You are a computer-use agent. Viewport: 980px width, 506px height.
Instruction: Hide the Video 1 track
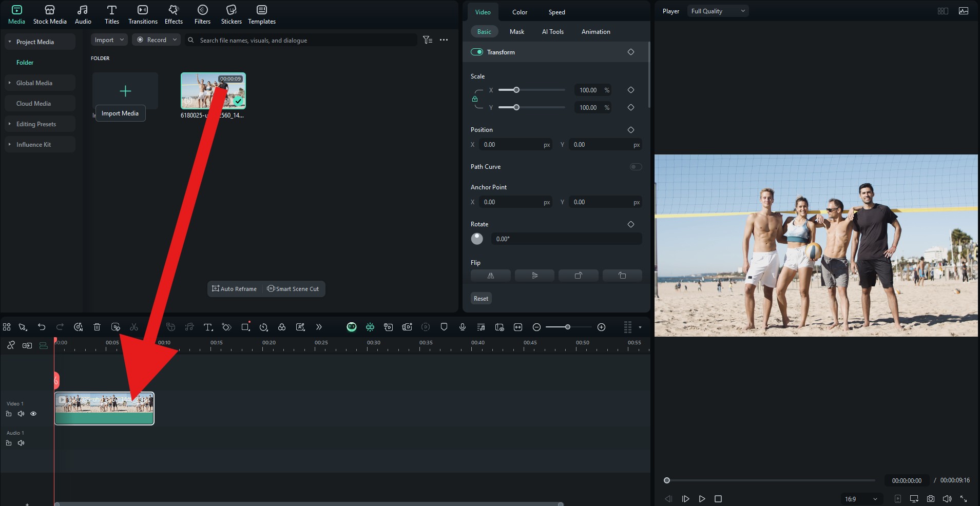(x=33, y=414)
